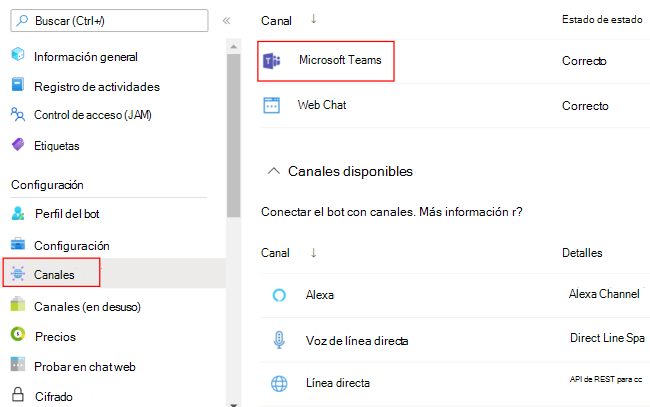Open Perfil del bot
Screen dimensions: 650x407
67,214
